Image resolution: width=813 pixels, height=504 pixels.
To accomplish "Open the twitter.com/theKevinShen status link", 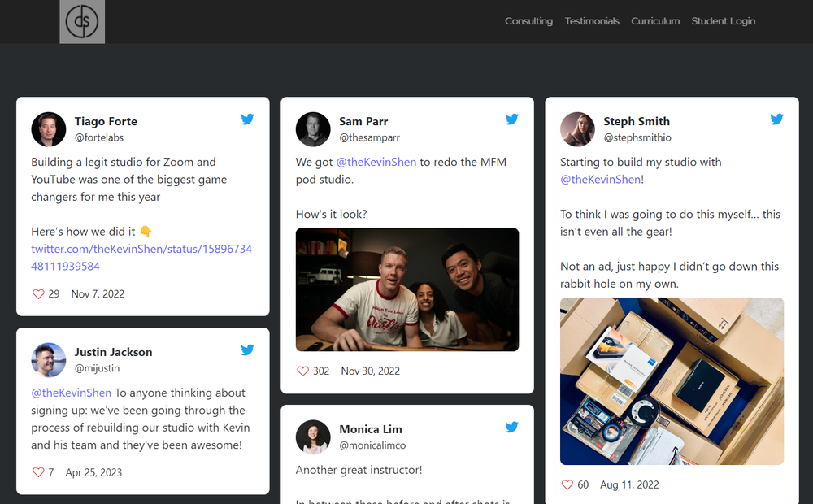I will 141,258.
